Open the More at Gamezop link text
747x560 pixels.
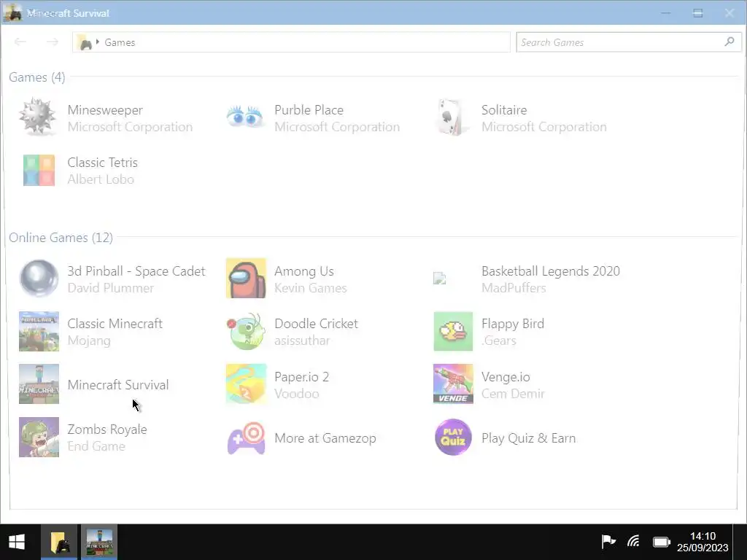coord(325,437)
